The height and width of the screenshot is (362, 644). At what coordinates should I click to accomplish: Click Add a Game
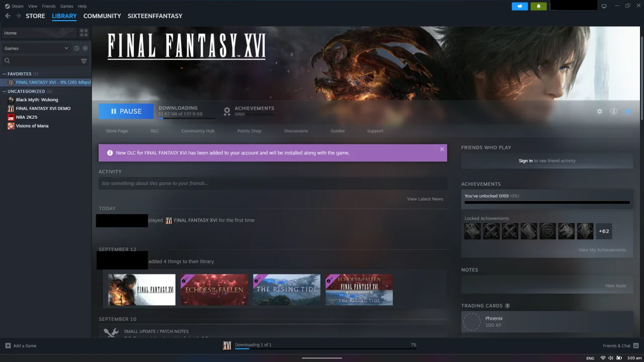21,346
